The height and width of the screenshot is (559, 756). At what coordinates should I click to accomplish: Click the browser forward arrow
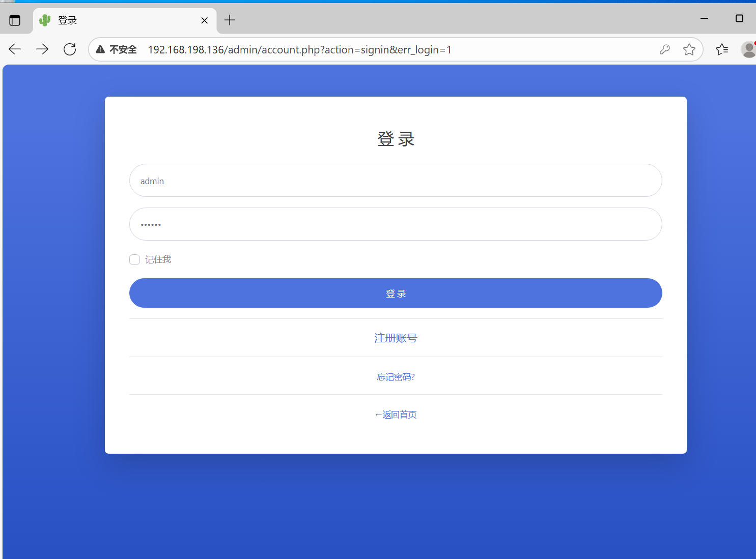click(42, 49)
